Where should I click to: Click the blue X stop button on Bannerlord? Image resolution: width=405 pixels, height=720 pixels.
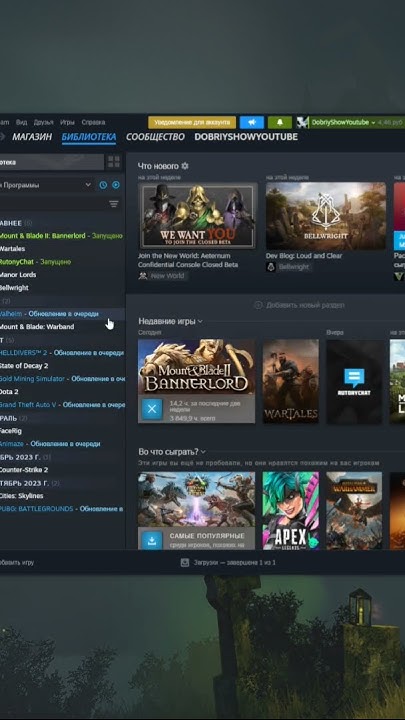click(152, 409)
